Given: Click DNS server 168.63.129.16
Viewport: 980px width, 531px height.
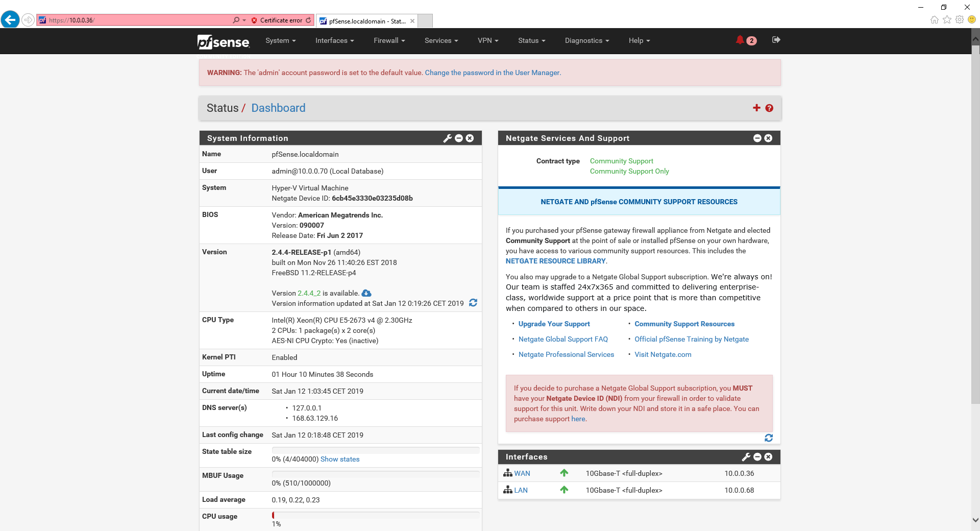Looking at the screenshot, I should (315, 418).
